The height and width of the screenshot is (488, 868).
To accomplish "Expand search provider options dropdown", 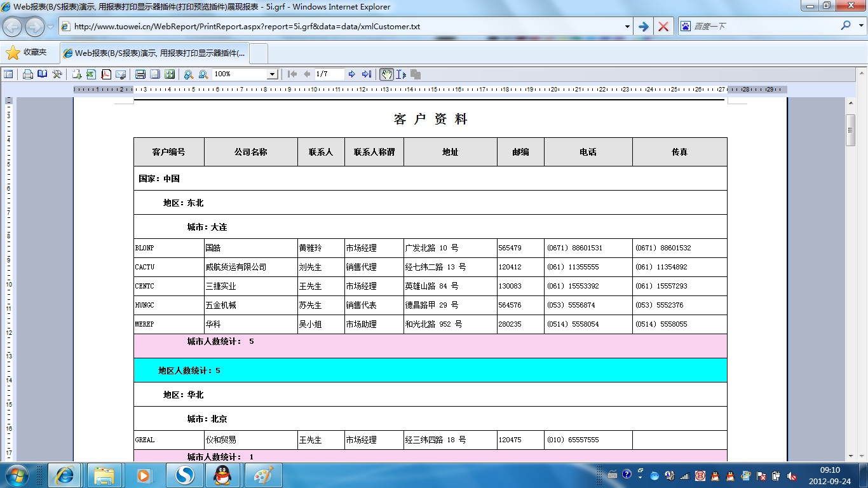I will click(x=860, y=26).
